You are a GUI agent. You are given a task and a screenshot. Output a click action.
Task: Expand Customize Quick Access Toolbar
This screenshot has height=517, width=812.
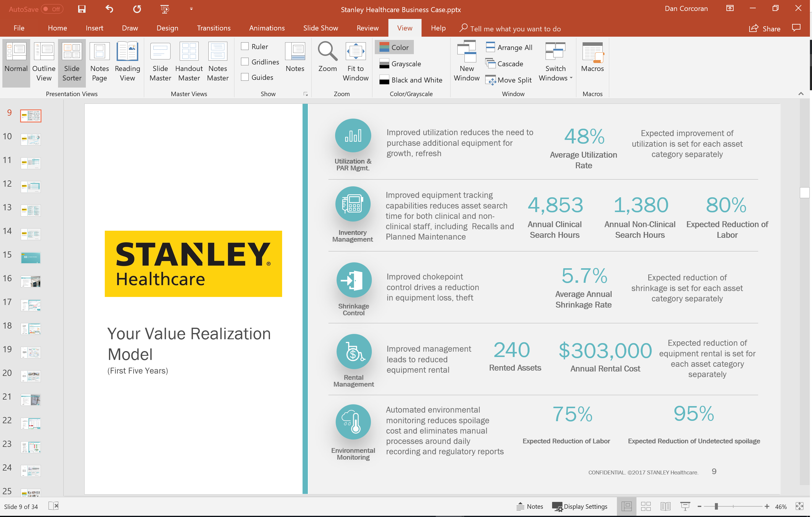coord(191,9)
